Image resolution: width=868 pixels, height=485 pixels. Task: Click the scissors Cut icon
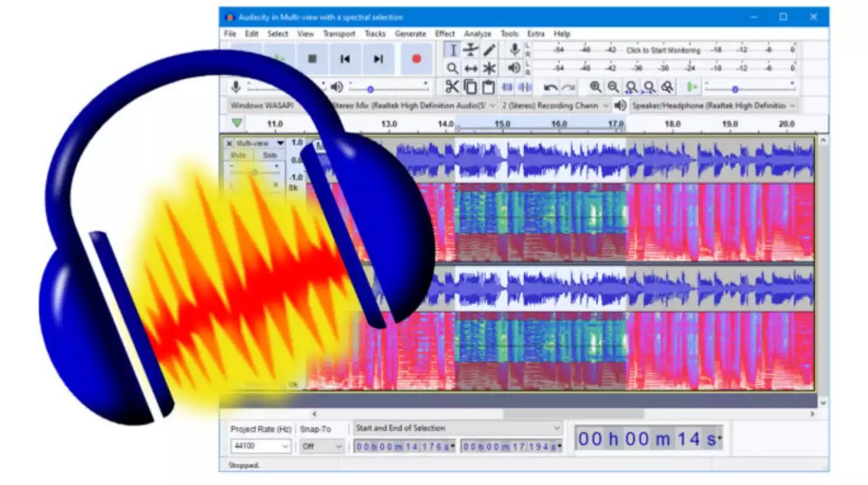[x=452, y=87]
